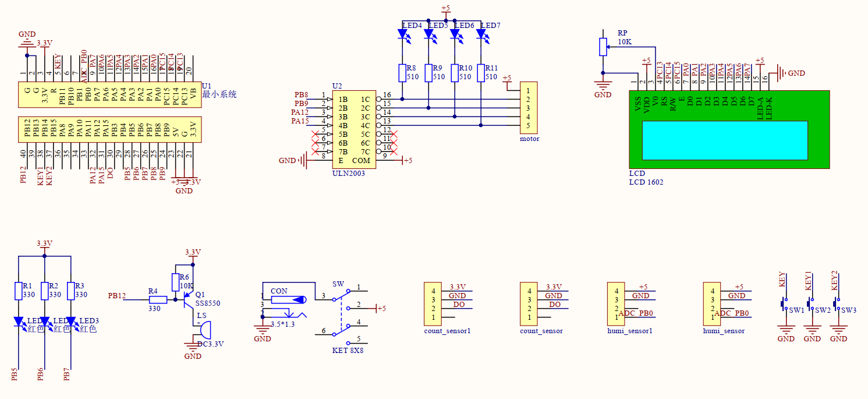This screenshot has height=399, width=868.
Task: Click the PA15 net label at ULN2003 pin 4
Action: 300,121
